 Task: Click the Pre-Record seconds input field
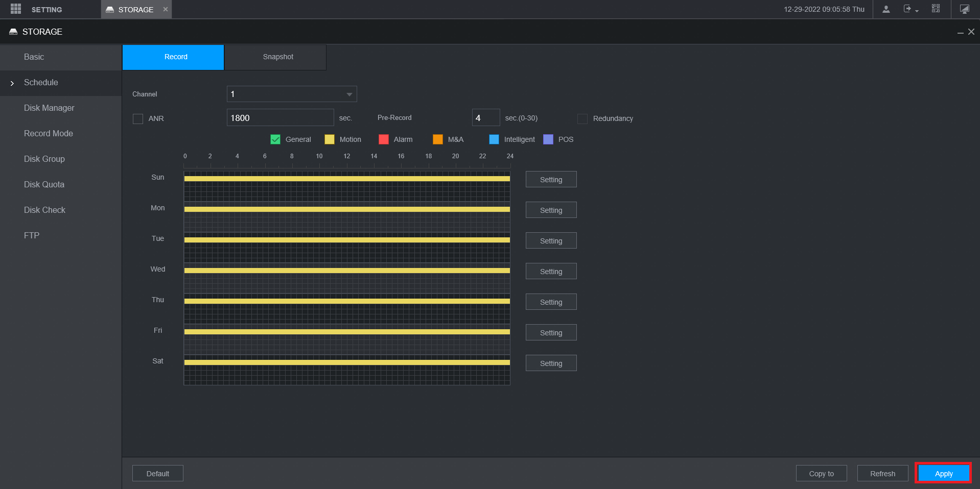point(485,118)
